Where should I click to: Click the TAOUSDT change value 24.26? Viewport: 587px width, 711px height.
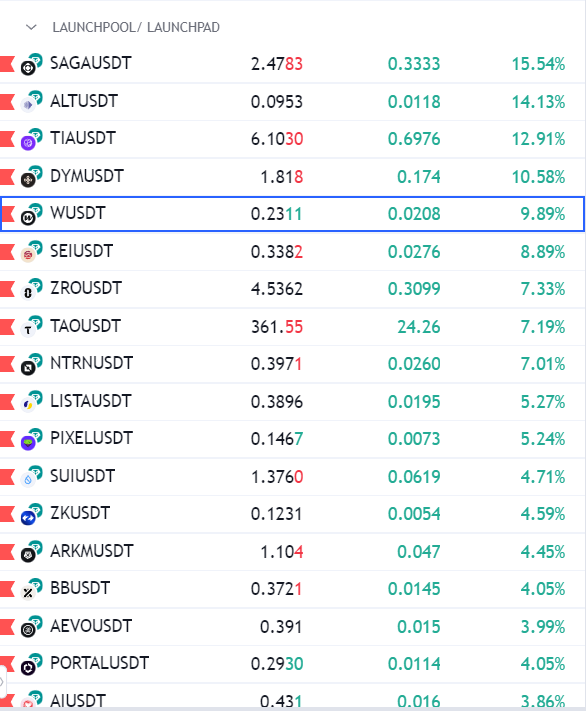(x=419, y=327)
